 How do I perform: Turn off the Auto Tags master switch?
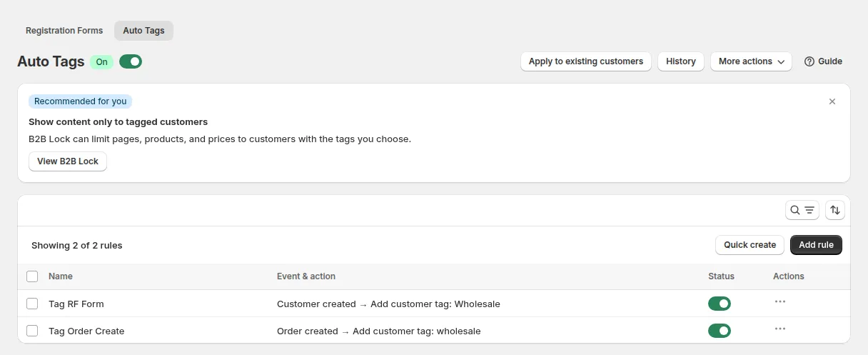pyautogui.click(x=131, y=61)
